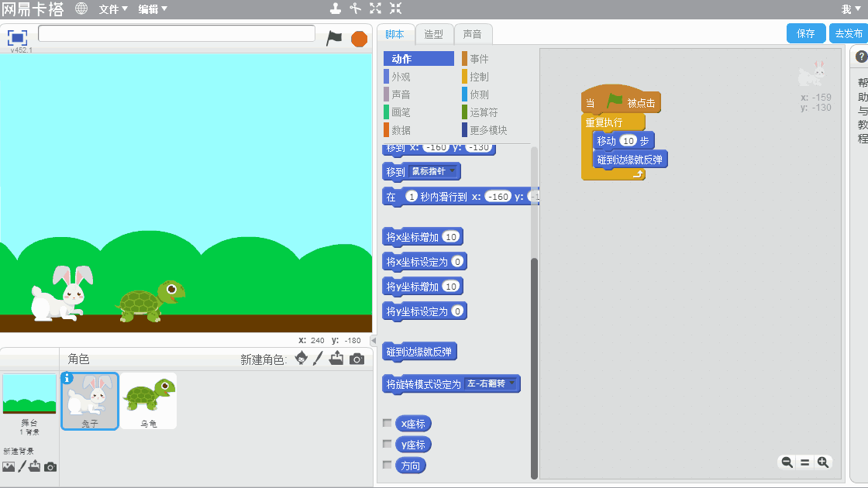Image resolution: width=868 pixels, height=488 pixels.
Task: Switch to the 造型 tab
Action: click(434, 34)
